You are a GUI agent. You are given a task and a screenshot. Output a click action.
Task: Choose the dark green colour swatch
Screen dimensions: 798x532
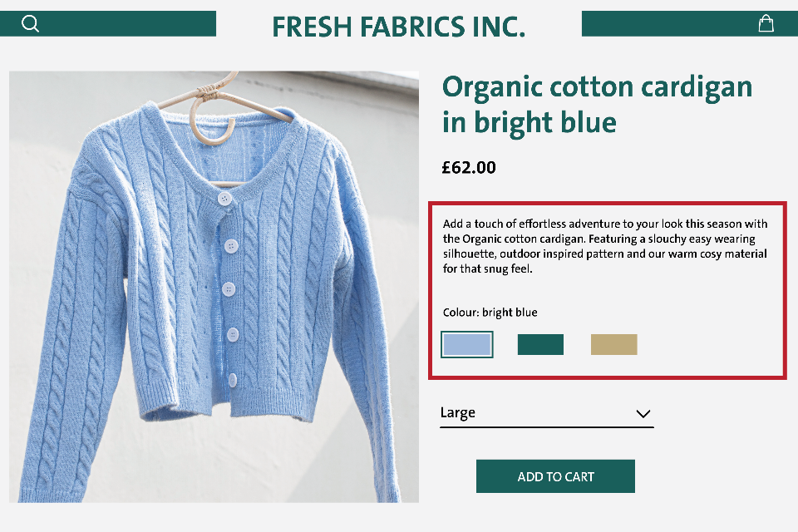click(x=540, y=344)
